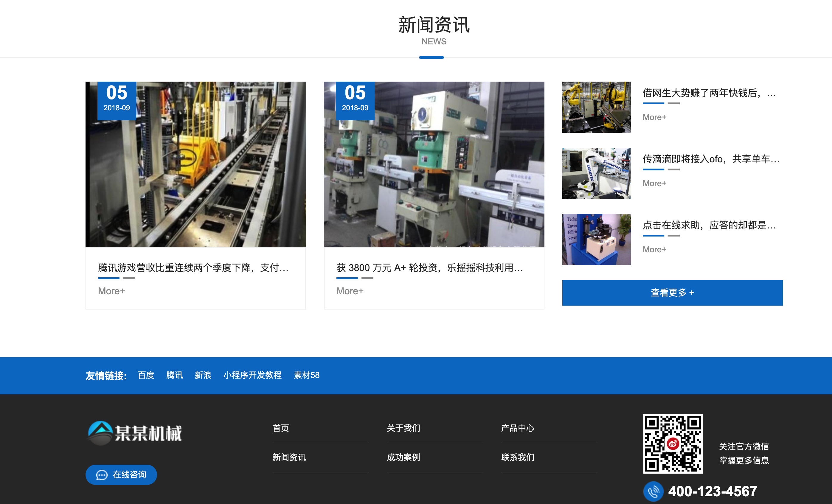This screenshot has height=504, width=832.
Task: Open the 腾讯游戏营收比重 news image
Action: point(195,164)
